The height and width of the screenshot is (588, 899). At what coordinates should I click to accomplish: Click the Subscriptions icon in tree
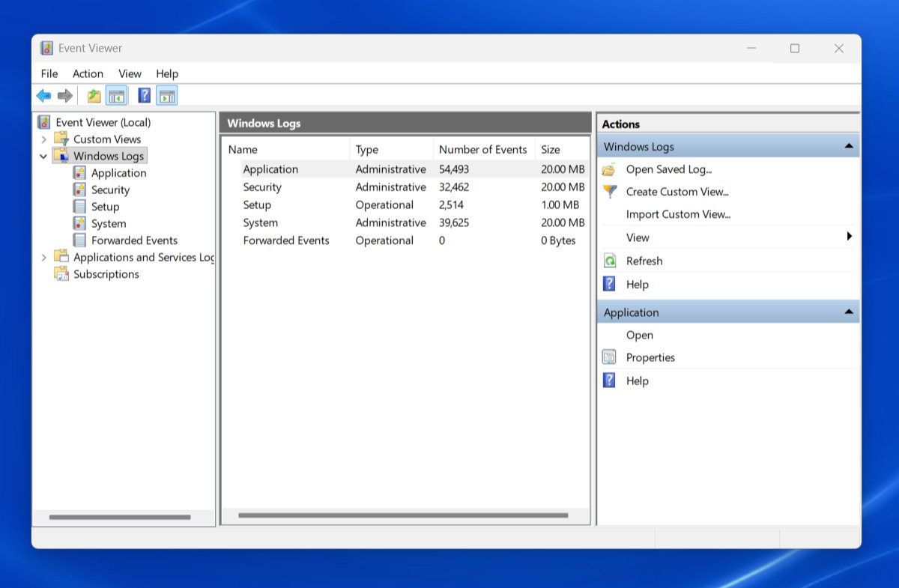coord(61,274)
